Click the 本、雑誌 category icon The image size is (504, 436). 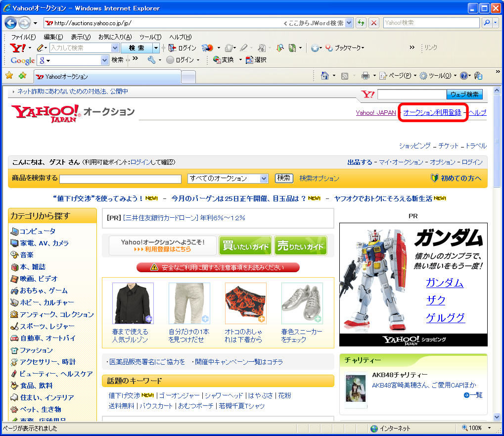click(14, 267)
